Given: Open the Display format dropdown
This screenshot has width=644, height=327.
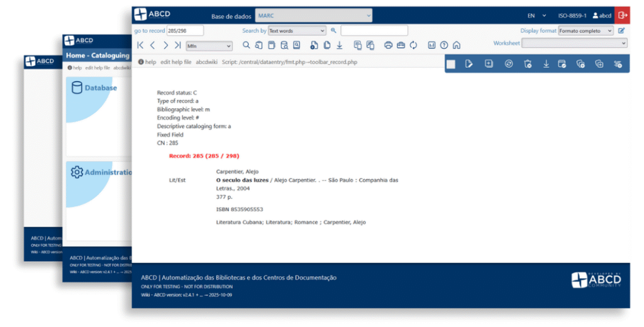Looking at the screenshot, I should [x=586, y=31].
